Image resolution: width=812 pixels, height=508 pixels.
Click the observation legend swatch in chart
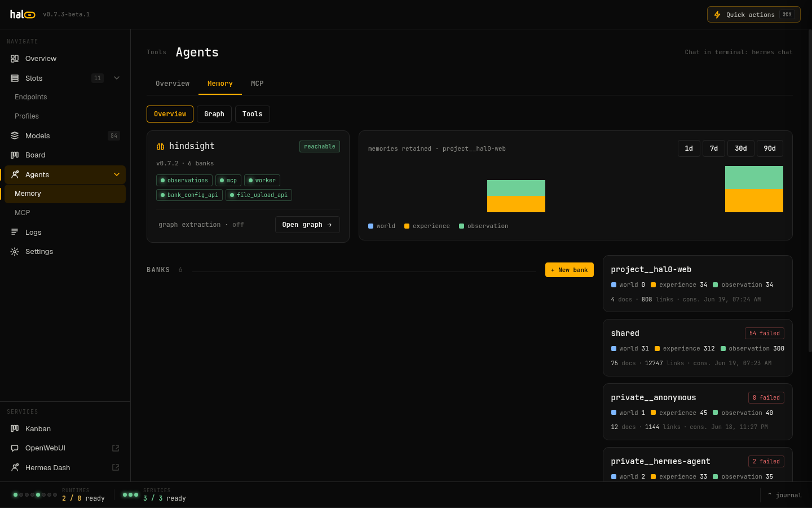[x=462, y=226]
